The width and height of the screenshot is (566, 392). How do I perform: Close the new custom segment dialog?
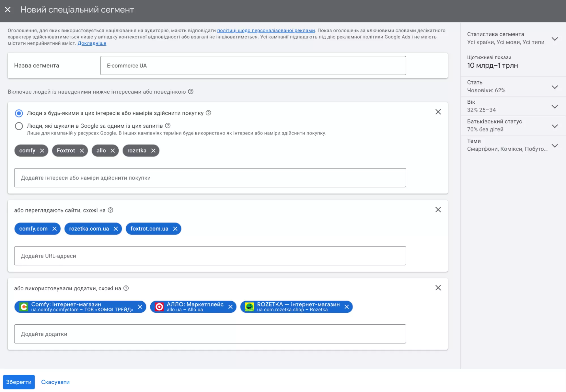8,10
